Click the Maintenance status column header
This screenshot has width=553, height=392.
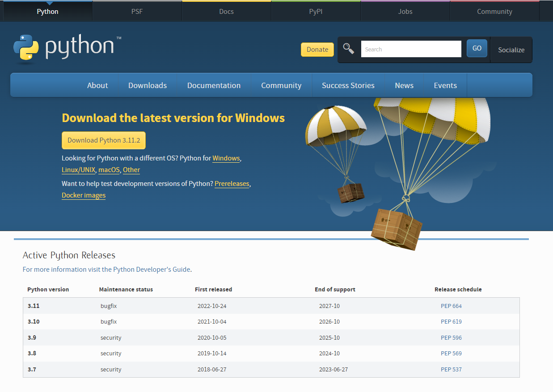(x=126, y=290)
